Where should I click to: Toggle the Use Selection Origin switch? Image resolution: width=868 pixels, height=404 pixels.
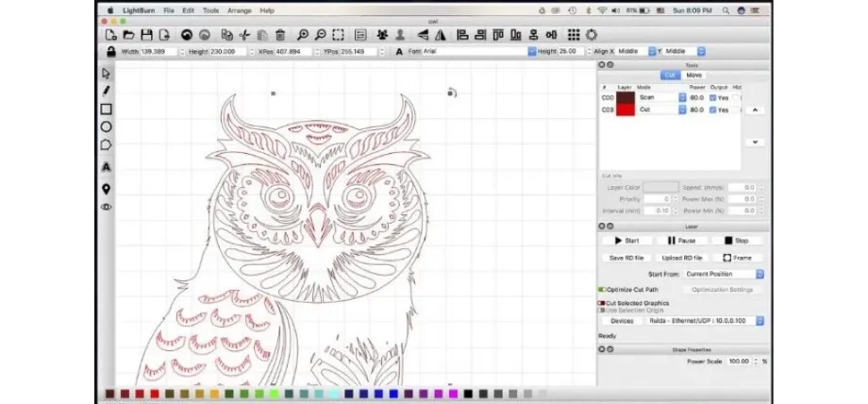tap(602, 311)
